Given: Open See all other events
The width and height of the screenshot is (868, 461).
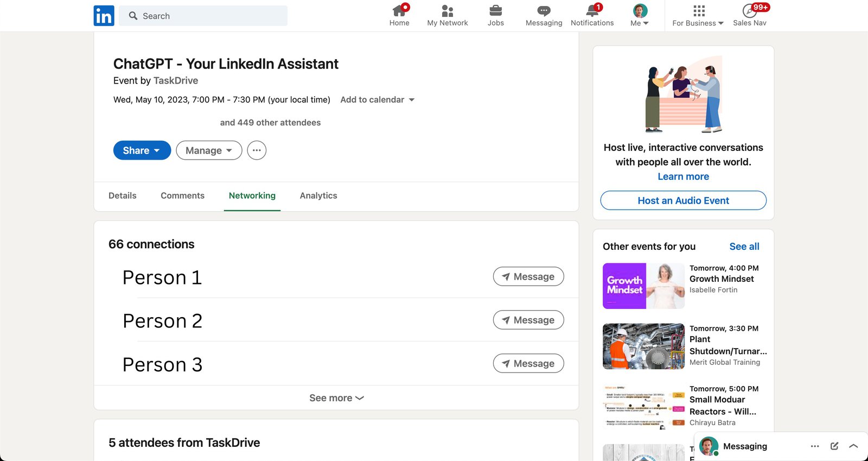Looking at the screenshot, I should point(744,247).
